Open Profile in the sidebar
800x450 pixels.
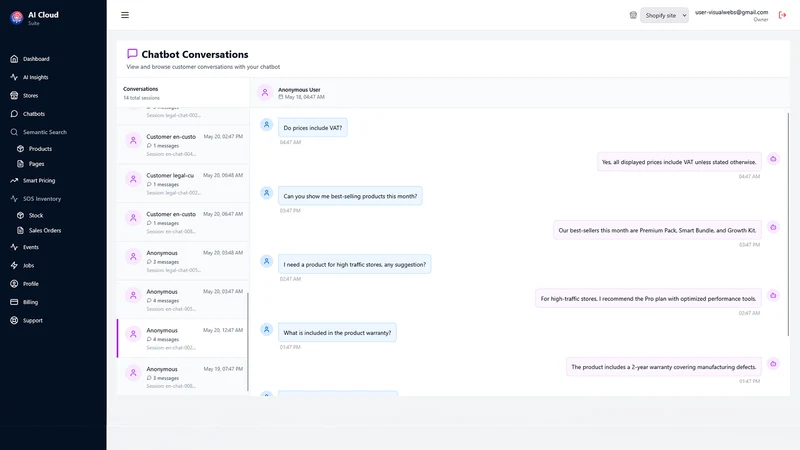coord(31,284)
